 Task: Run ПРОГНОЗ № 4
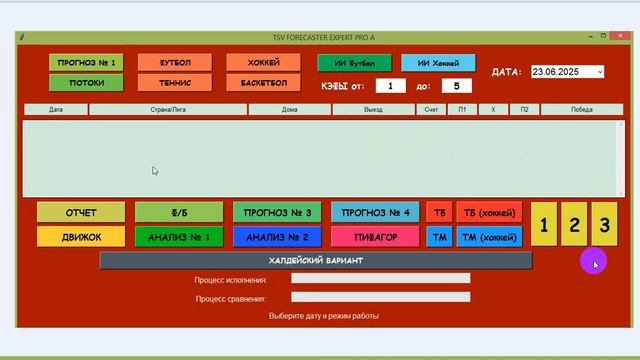pos(375,213)
